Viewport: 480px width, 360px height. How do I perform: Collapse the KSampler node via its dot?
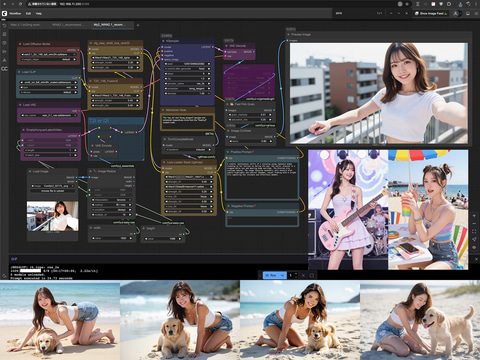click(163, 41)
